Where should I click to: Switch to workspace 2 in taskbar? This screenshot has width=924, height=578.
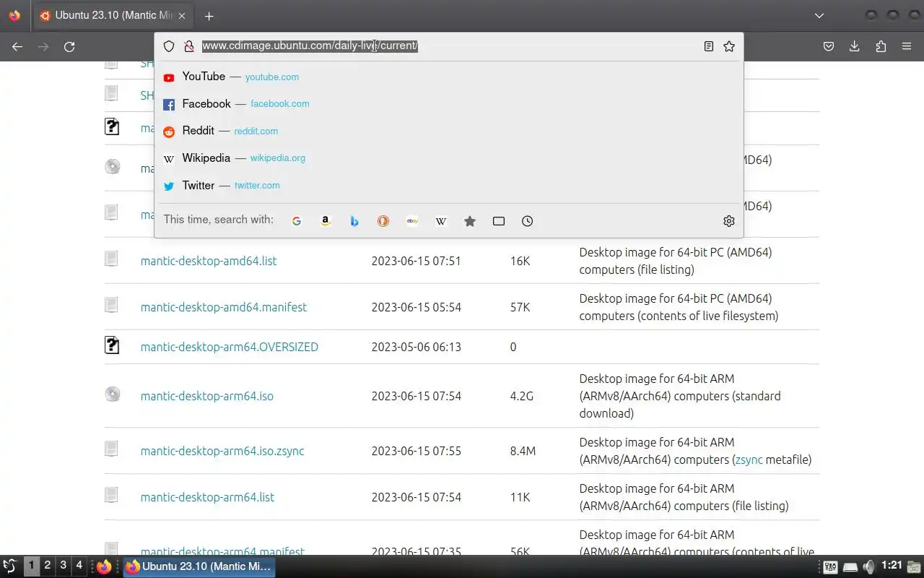click(48, 566)
